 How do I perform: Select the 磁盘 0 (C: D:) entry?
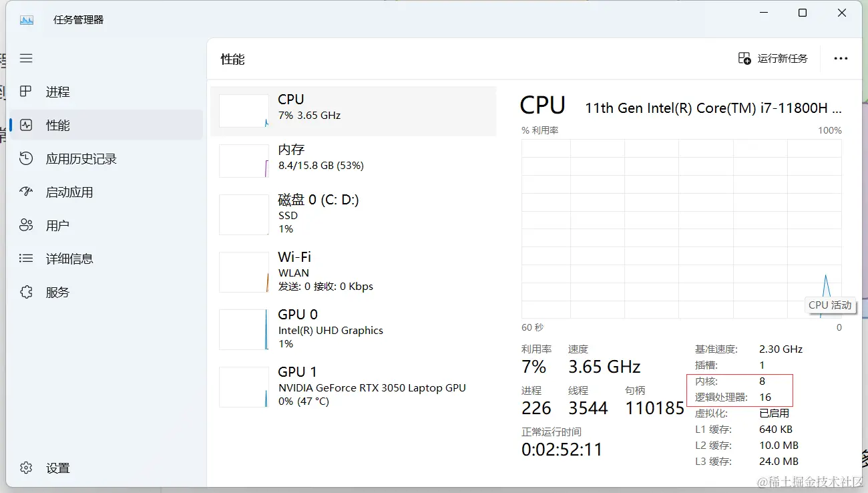click(x=353, y=214)
